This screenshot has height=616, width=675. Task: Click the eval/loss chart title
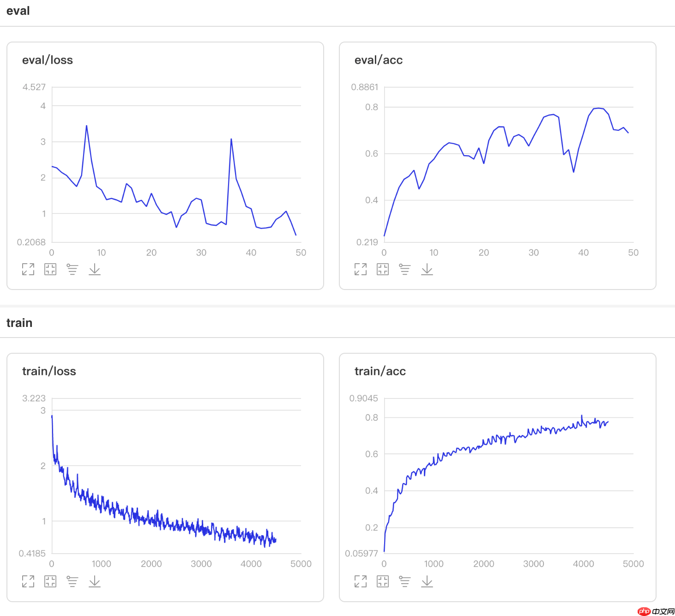(x=48, y=60)
